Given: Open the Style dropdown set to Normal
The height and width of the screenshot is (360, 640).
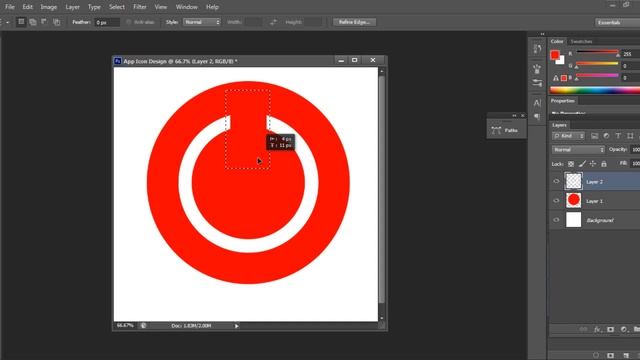Looking at the screenshot, I should point(202,22).
